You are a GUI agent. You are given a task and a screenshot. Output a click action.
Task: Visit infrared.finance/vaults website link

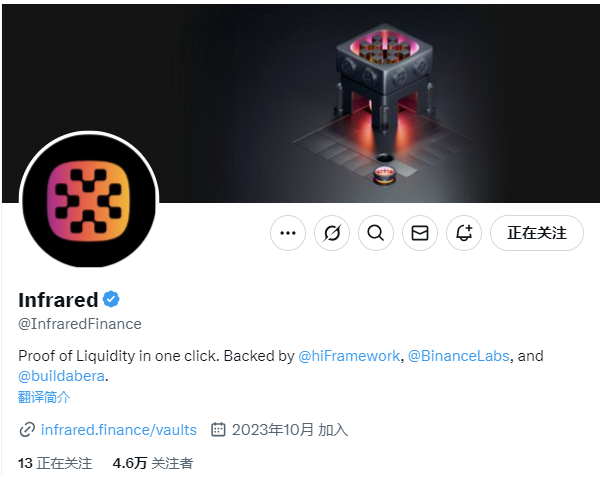point(119,430)
